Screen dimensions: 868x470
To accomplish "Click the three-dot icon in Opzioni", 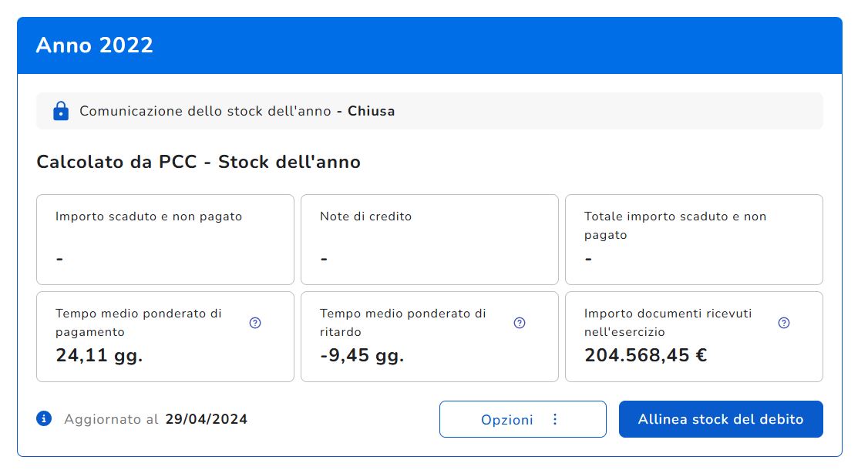I will tap(555, 419).
